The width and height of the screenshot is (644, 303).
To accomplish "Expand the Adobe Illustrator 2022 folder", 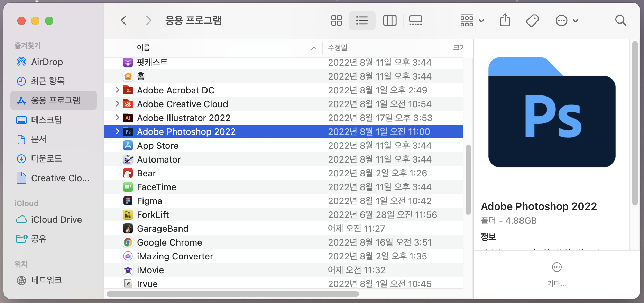I will pyautogui.click(x=117, y=118).
